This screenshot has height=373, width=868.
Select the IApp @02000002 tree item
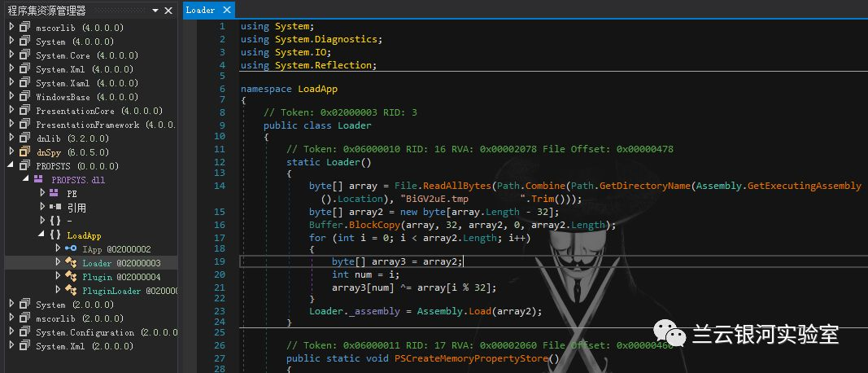(x=116, y=249)
